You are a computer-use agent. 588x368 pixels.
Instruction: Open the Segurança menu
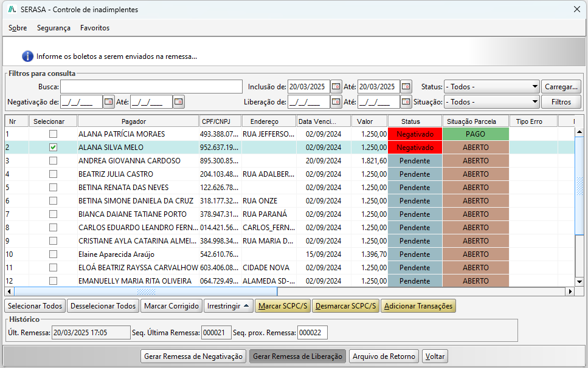click(54, 28)
